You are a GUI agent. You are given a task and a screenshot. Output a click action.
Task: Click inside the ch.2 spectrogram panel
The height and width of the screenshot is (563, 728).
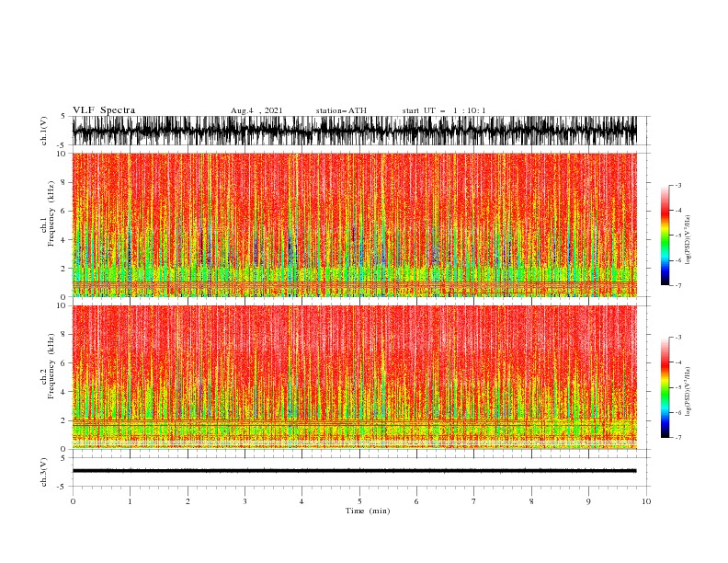point(354,377)
